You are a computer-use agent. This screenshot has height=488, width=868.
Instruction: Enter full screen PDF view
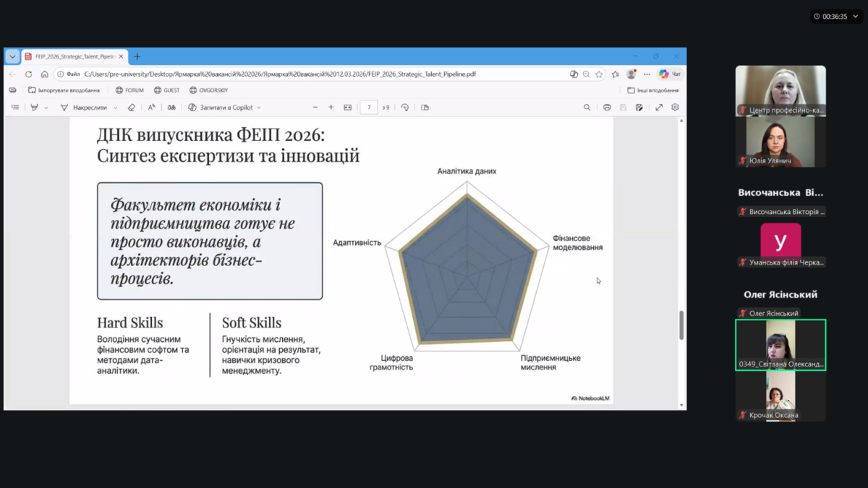[x=659, y=107]
